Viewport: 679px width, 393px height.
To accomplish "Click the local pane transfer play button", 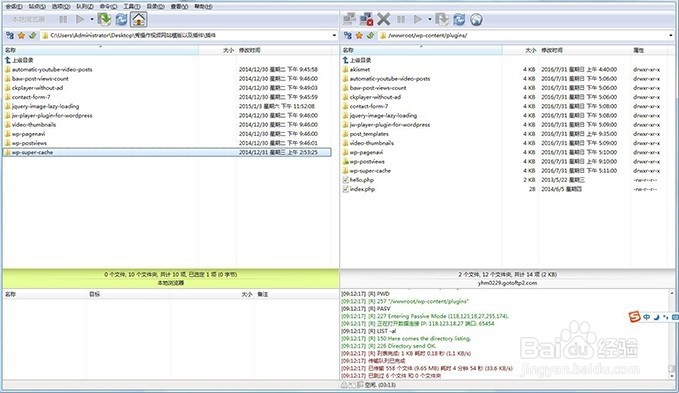I will coord(80,19).
